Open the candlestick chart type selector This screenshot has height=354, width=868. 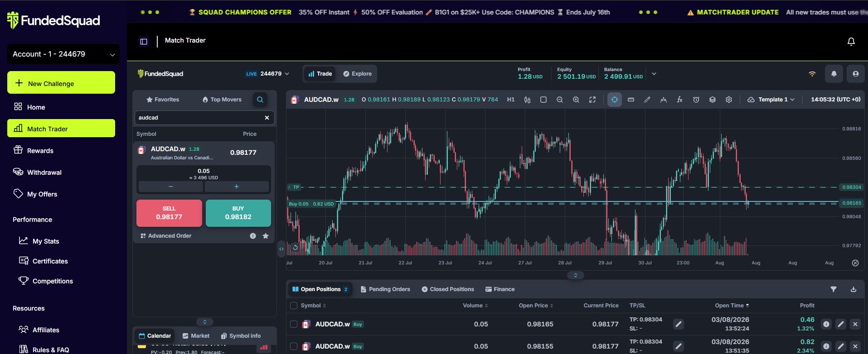pos(527,100)
